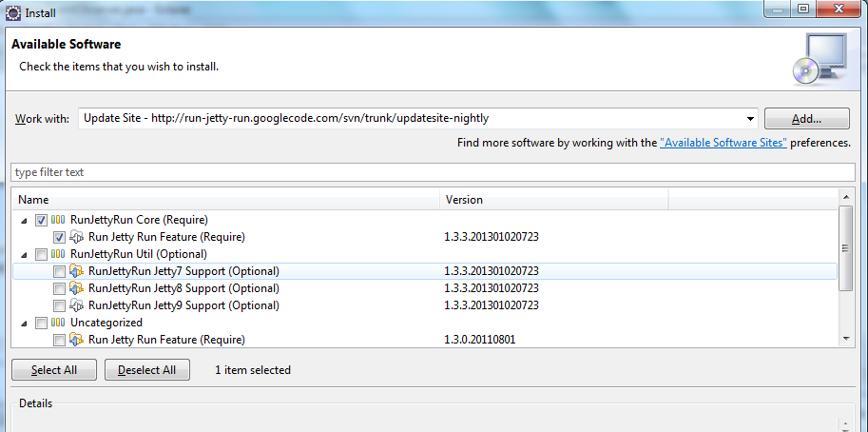Collapse the RunJettyRun Core tree node

pos(24,221)
